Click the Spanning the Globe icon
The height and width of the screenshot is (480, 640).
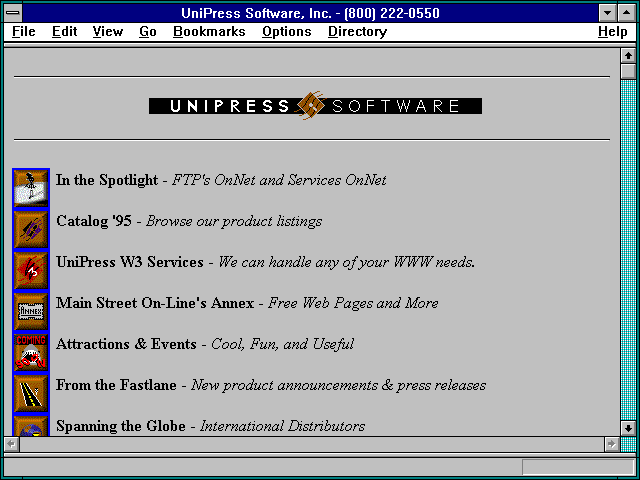click(x=31, y=426)
